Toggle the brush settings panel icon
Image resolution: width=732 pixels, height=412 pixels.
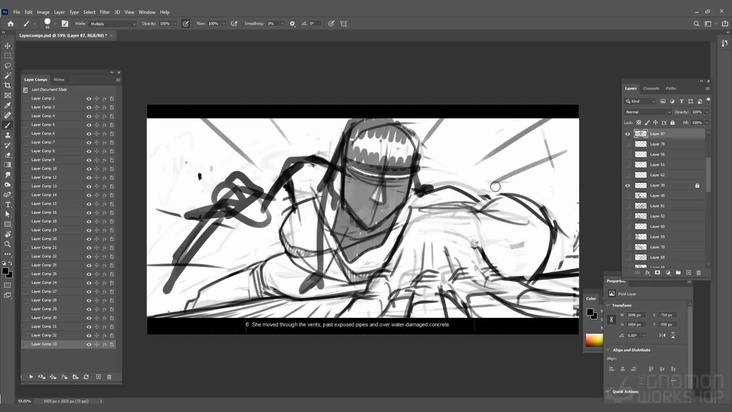pyautogui.click(x=65, y=23)
